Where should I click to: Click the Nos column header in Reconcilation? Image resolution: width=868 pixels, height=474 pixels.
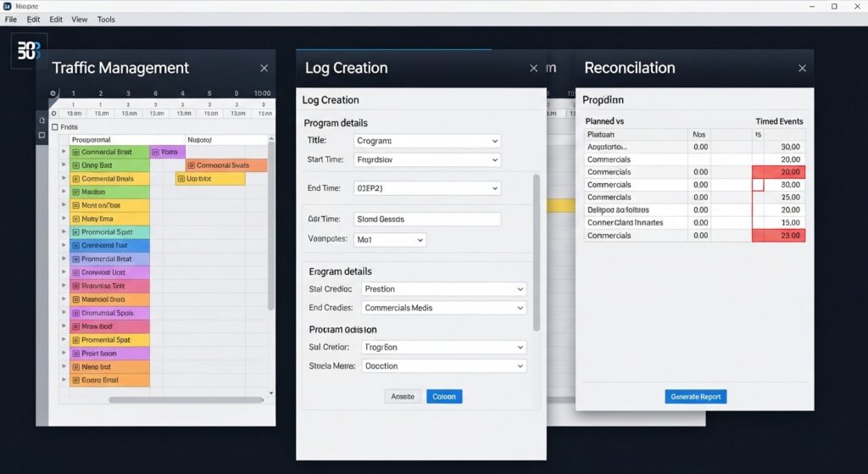[699, 135]
